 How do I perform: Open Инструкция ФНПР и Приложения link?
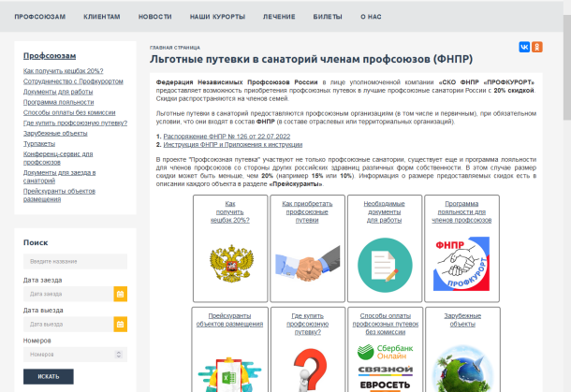(233, 145)
